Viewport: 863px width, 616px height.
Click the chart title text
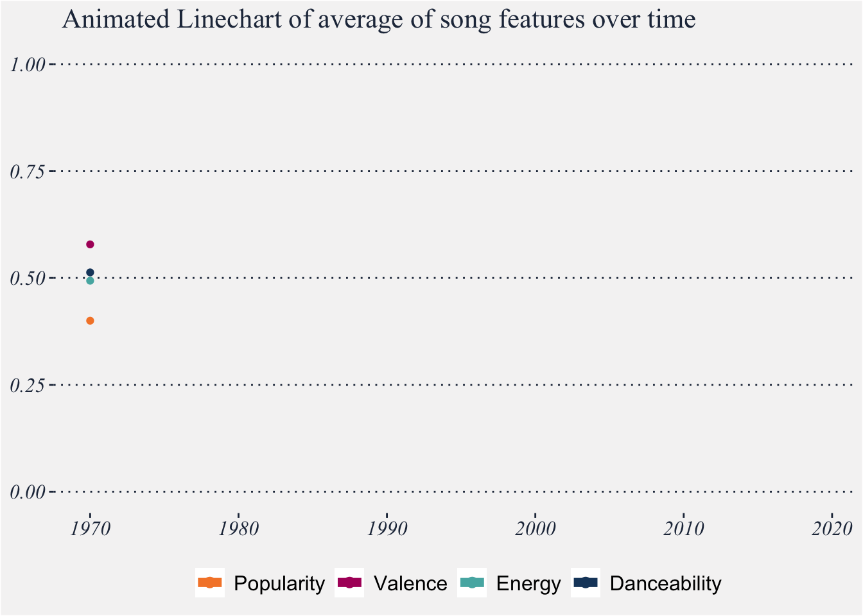(x=379, y=20)
